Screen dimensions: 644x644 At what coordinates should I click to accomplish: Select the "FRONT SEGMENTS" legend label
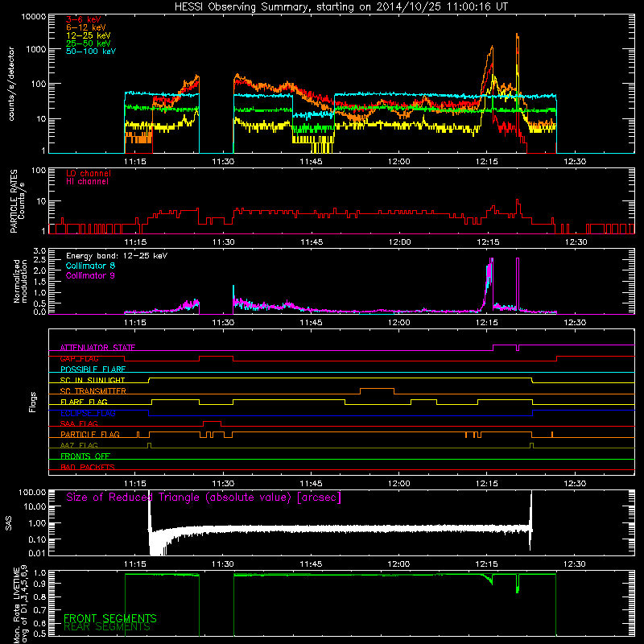point(110,618)
